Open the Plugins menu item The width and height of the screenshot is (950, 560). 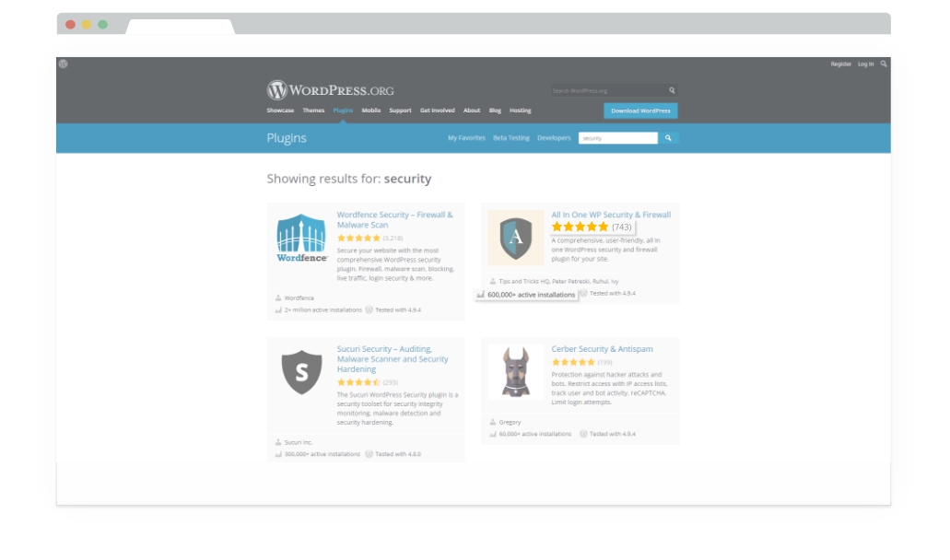click(343, 111)
